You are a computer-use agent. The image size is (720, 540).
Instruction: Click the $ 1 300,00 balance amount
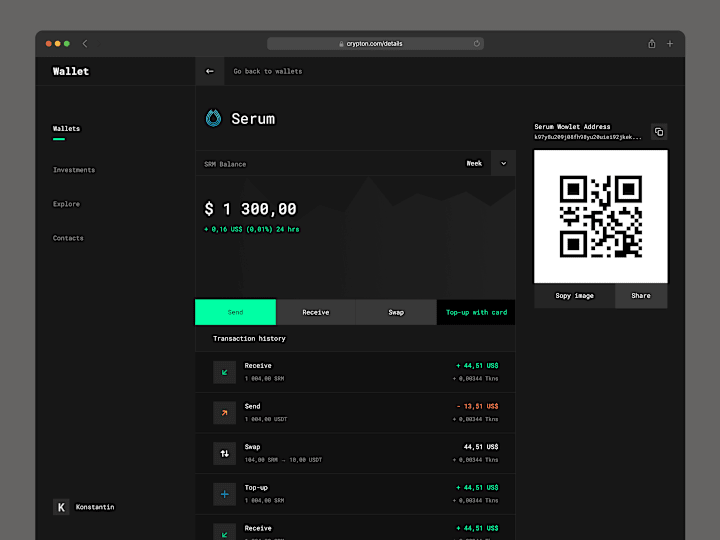250,209
